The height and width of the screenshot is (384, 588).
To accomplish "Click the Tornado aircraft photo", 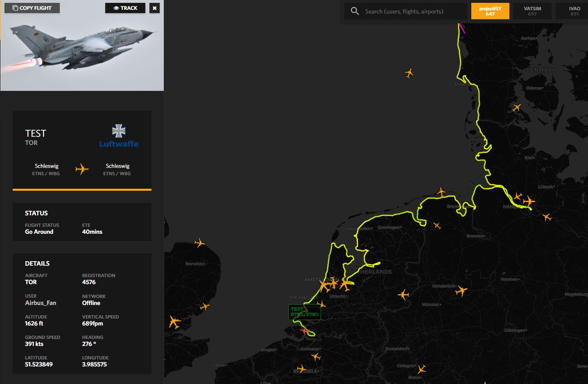I will (82, 49).
